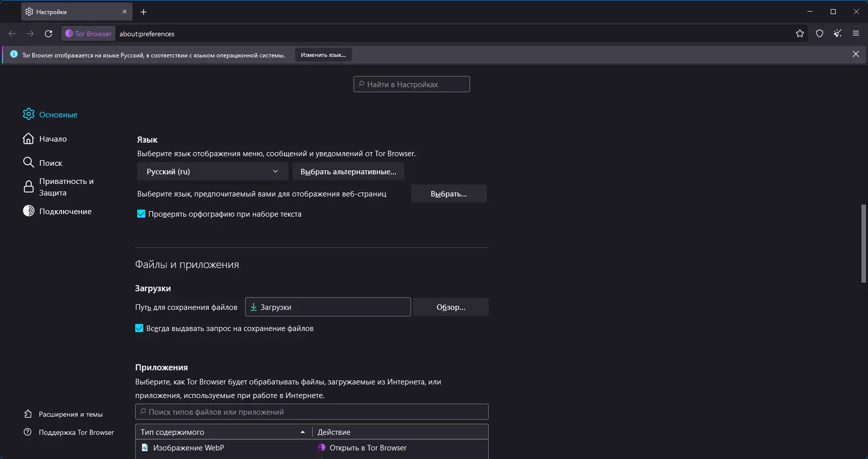Click the Приложения section heading
Viewport: 868px width, 459px height.
point(161,367)
